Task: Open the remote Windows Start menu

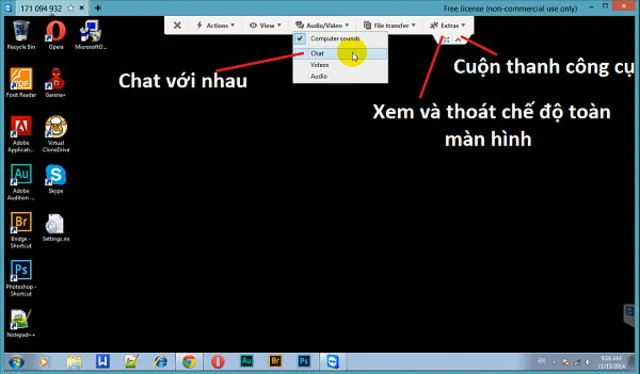Action: click(16, 362)
